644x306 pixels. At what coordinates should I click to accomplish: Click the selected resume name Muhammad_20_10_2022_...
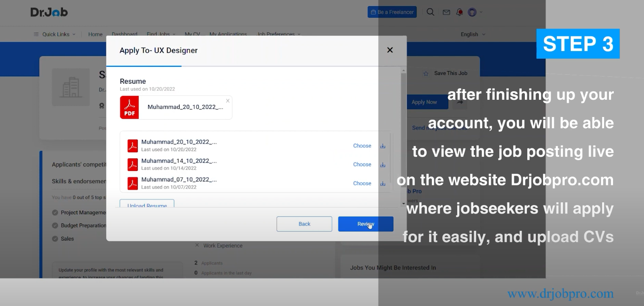coord(185,107)
